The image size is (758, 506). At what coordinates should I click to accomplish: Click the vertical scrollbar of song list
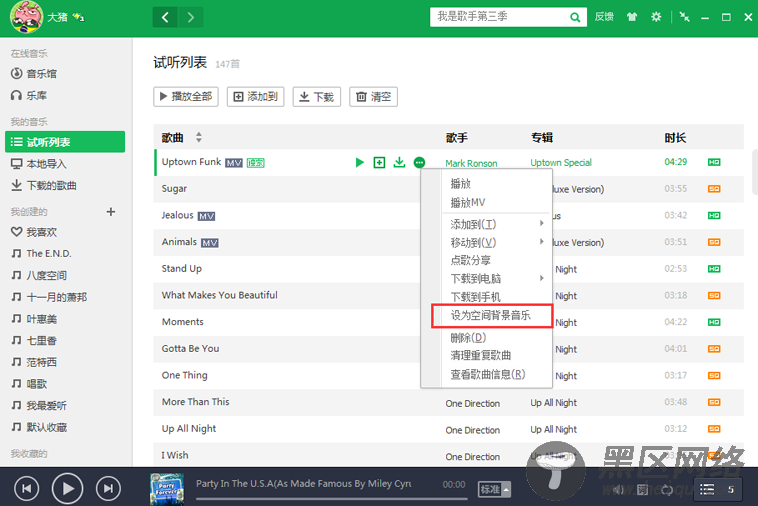755,172
